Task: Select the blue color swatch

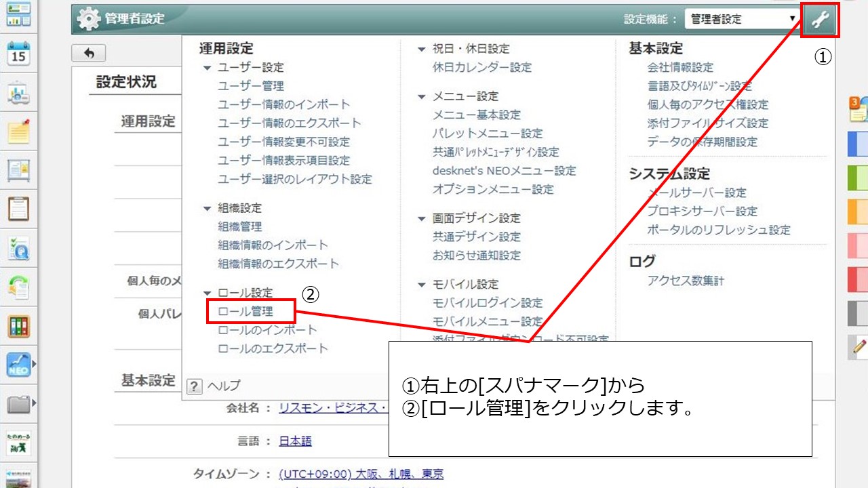Action: pos(858,144)
